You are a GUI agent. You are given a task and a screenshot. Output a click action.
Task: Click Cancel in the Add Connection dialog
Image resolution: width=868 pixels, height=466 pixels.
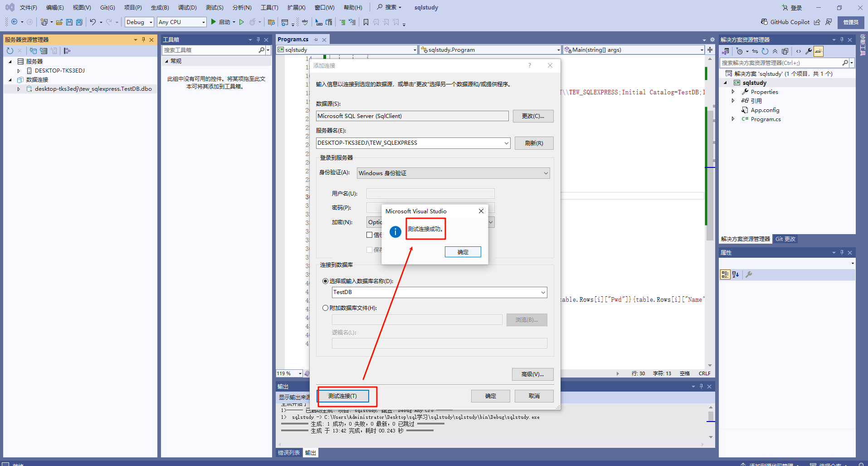[534, 396]
